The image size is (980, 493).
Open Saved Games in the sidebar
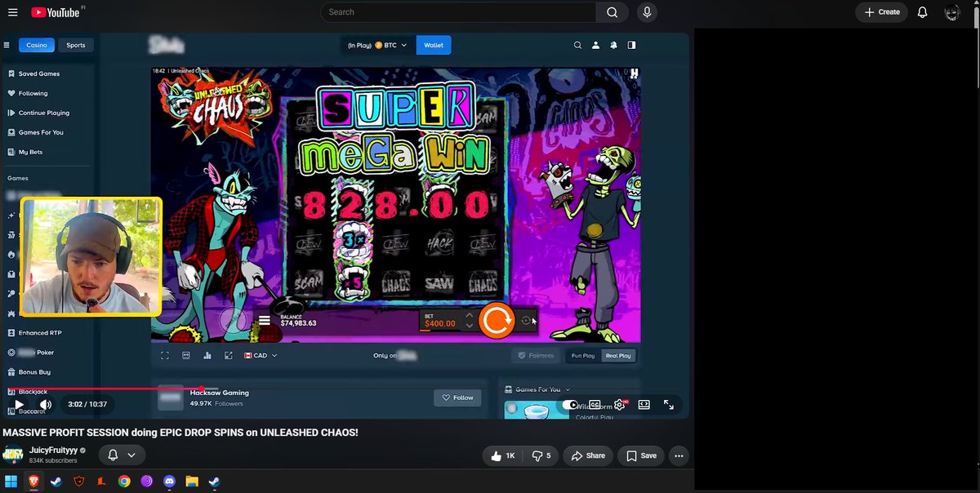pos(38,73)
